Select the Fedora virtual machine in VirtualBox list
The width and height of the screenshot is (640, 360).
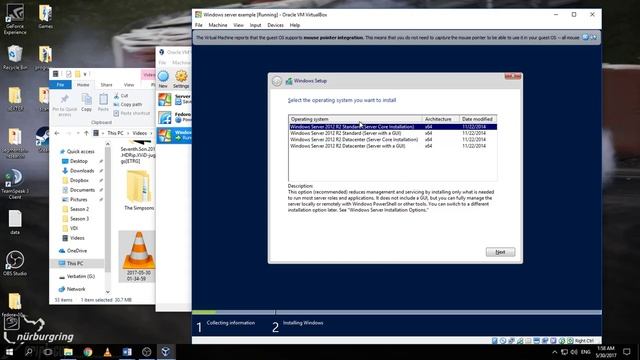click(x=174, y=117)
